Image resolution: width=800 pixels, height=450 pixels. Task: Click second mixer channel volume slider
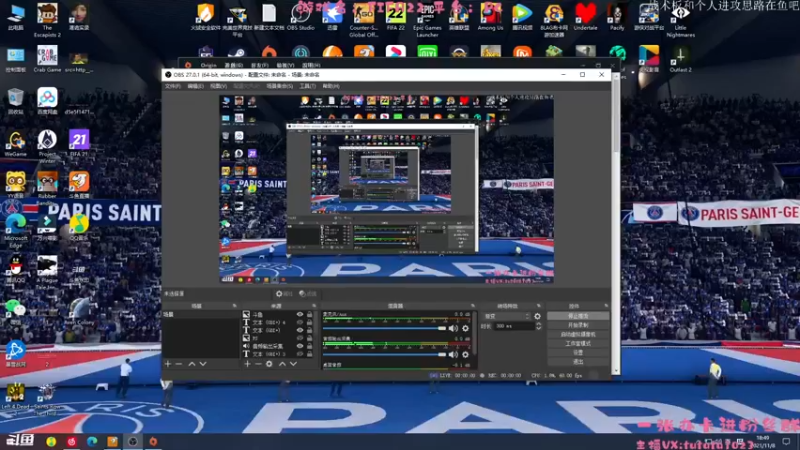click(385, 354)
